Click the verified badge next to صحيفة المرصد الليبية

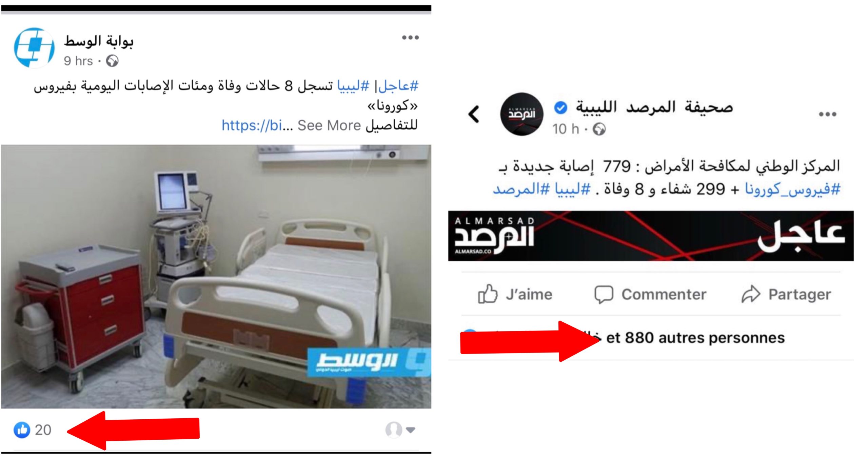click(560, 108)
